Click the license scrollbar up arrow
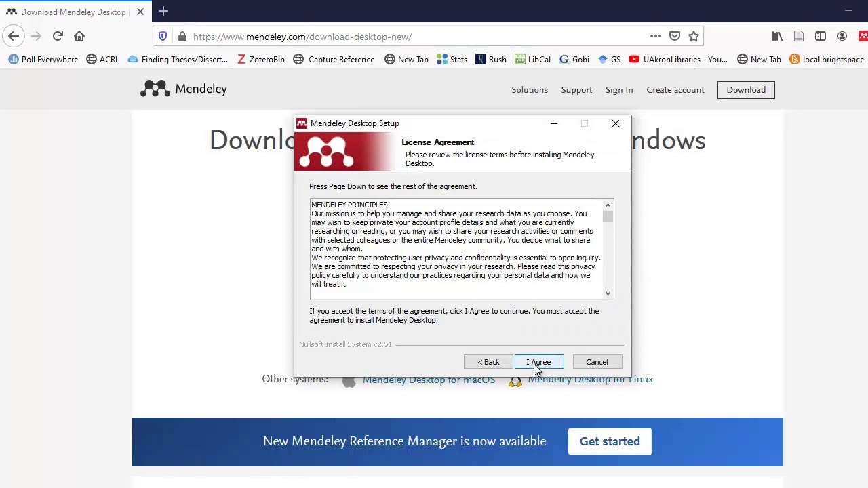 (x=608, y=205)
